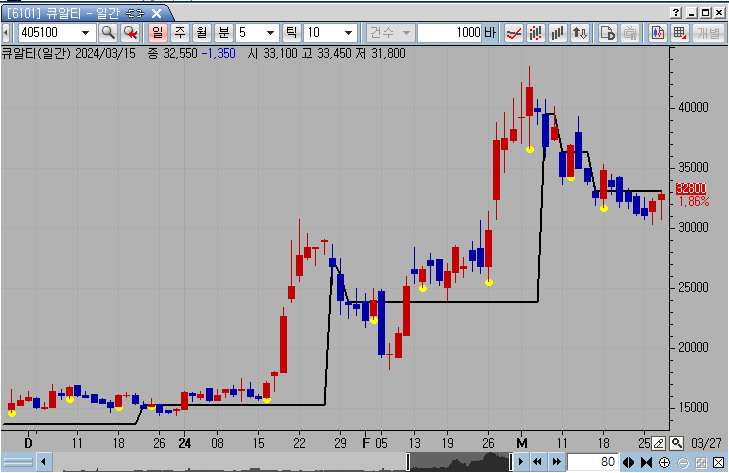
Task: Open the symbol code 405100 dropdown
Action: 86,33
